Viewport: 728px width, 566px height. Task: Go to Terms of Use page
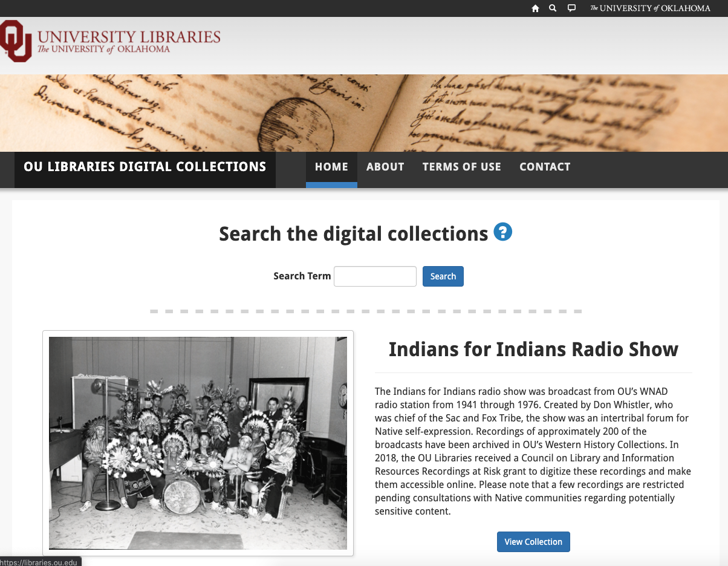tap(461, 167)
